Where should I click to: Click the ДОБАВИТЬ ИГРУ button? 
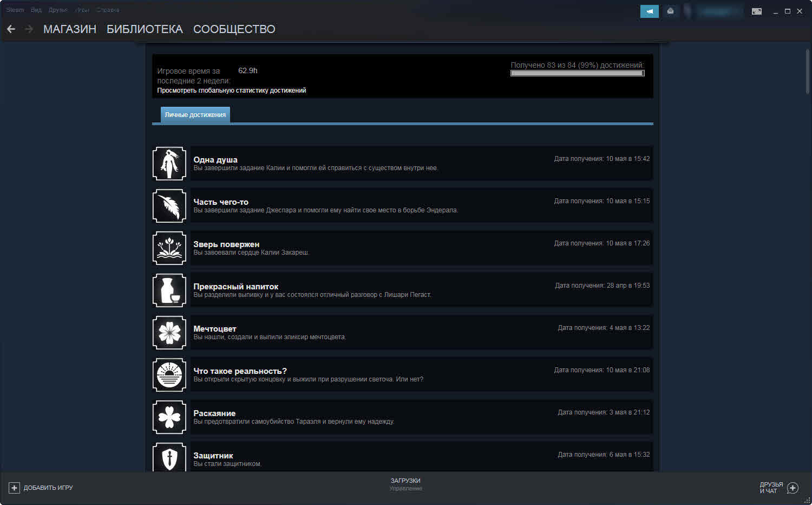(x=41, y=488)
